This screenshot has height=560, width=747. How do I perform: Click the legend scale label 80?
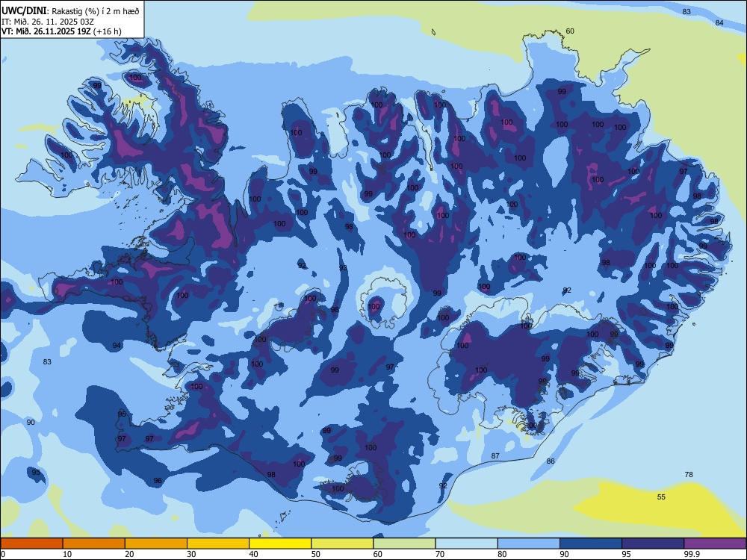coord(502,554)
